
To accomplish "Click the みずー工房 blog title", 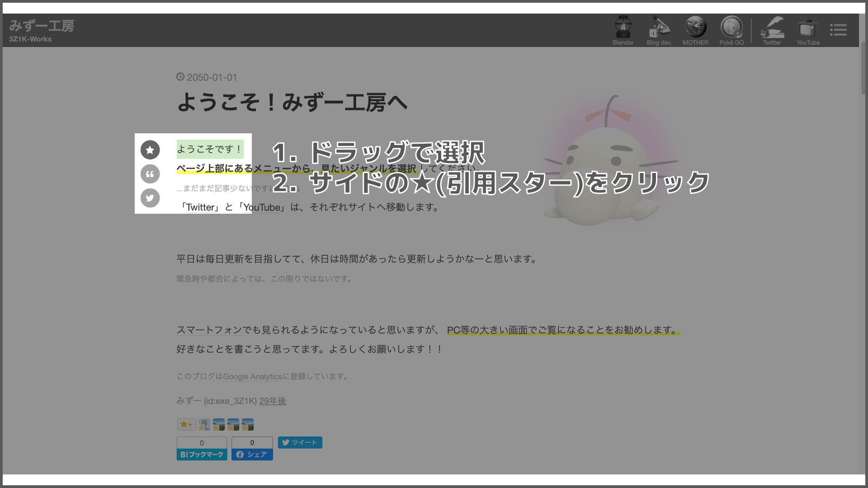I will point(42,26).
